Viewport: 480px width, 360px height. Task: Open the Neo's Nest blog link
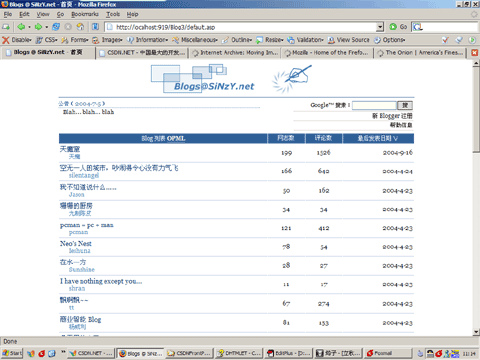[x=75, y=243]
